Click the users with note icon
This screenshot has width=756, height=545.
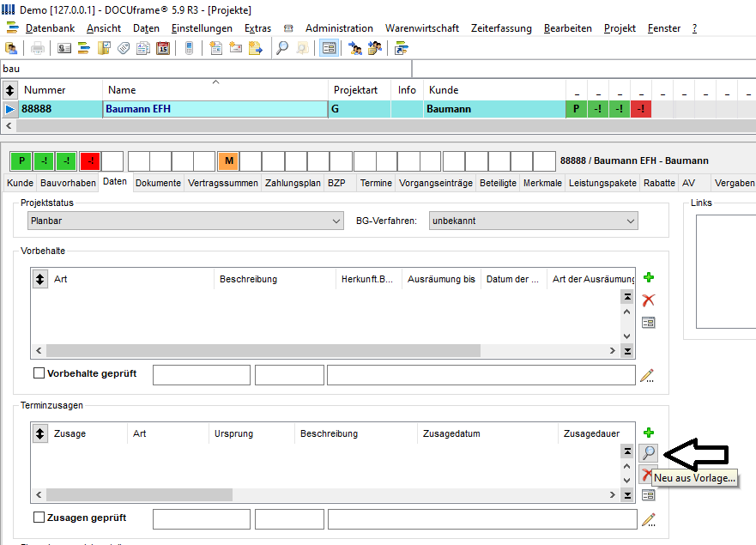point(375,48)
